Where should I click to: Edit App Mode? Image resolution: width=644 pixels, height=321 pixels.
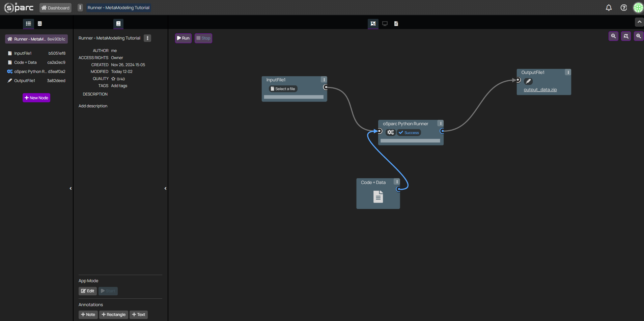pos(88,291)
